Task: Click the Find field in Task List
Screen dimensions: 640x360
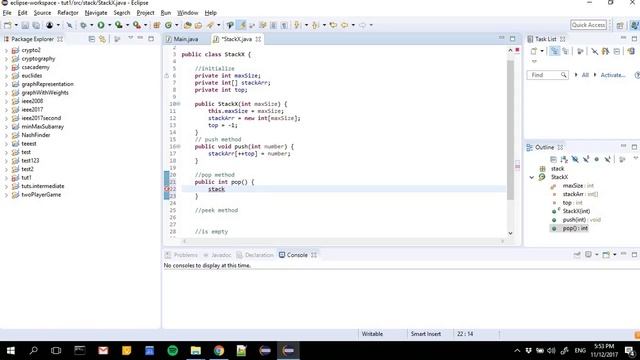Action: coord(547,75)
